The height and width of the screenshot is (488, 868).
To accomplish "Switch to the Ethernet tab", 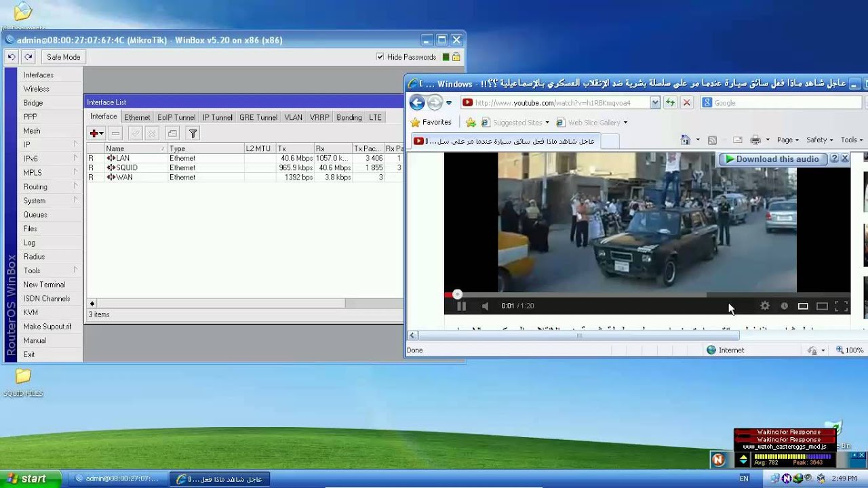I will [137, 117].
